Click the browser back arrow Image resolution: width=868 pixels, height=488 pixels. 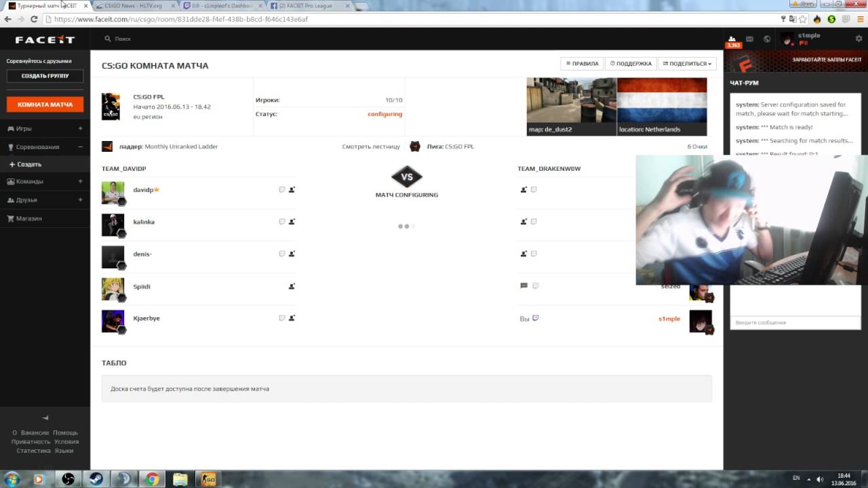(x=7, y=19)
